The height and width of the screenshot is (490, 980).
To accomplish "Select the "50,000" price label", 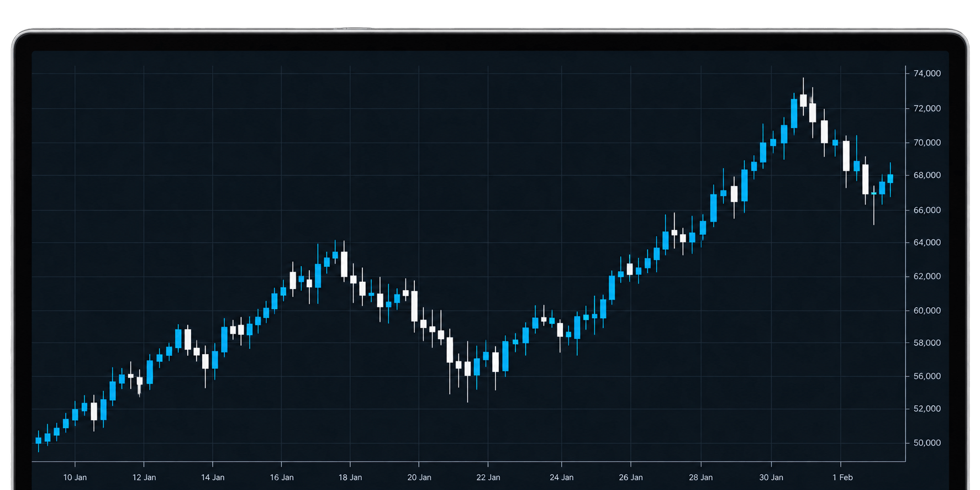I will (927, 443).
